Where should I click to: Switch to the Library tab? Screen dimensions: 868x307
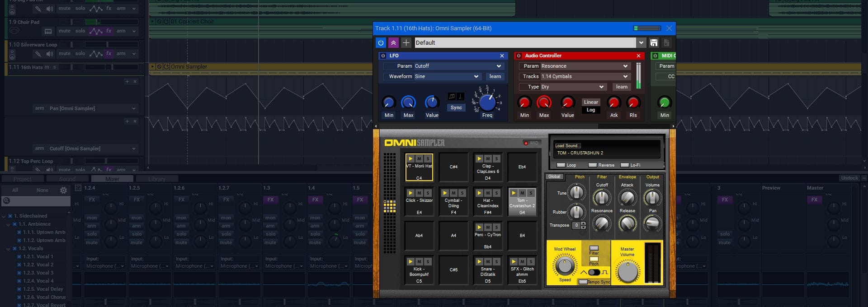(x=157, y=179)
